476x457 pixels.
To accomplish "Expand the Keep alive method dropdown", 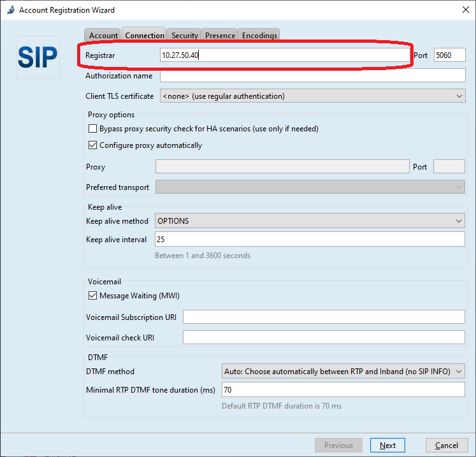I will (x=310, y=221).
